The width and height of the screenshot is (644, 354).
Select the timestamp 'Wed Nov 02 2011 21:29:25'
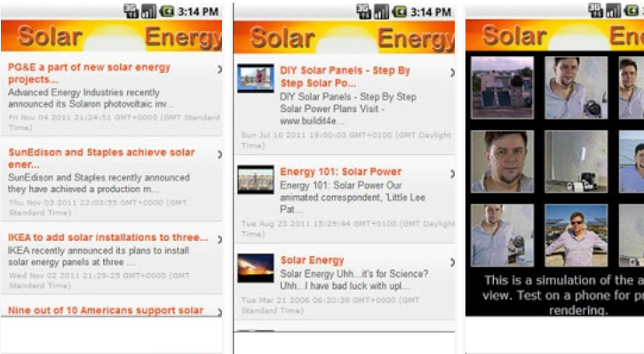coord(63,276)
